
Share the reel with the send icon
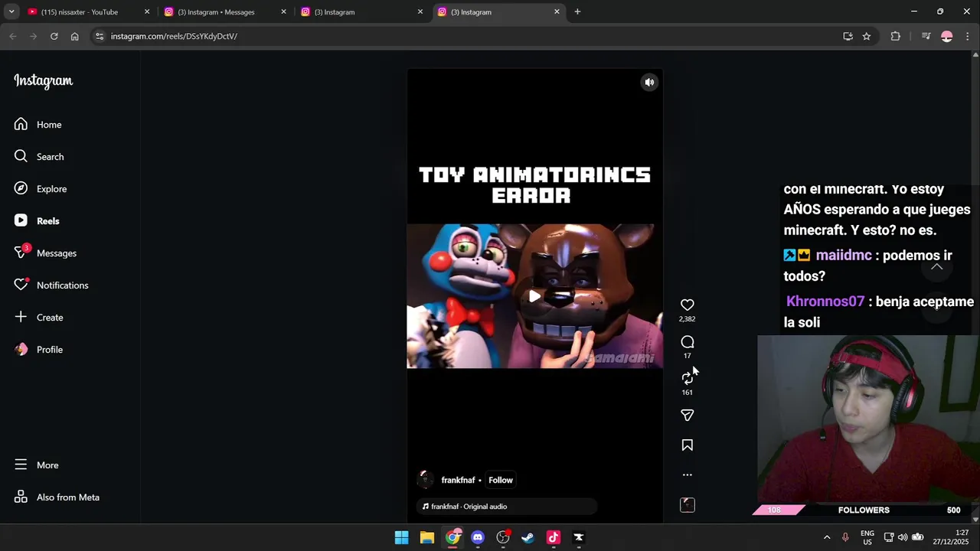(688, 416)
